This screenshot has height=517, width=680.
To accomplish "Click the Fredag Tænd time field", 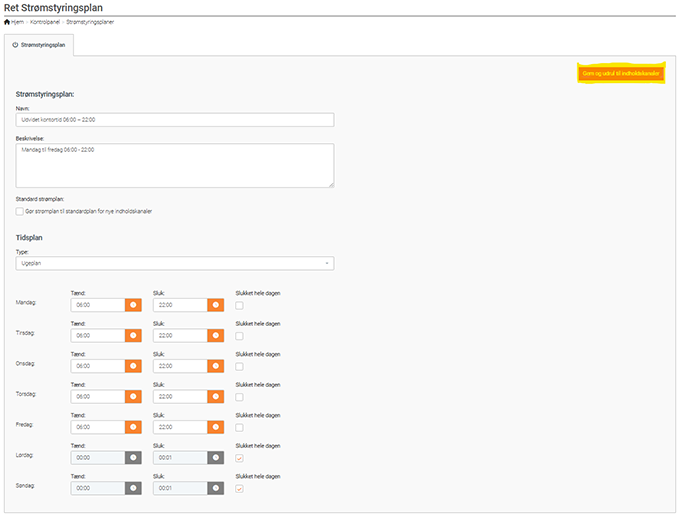I will click(x=98, y=427).
